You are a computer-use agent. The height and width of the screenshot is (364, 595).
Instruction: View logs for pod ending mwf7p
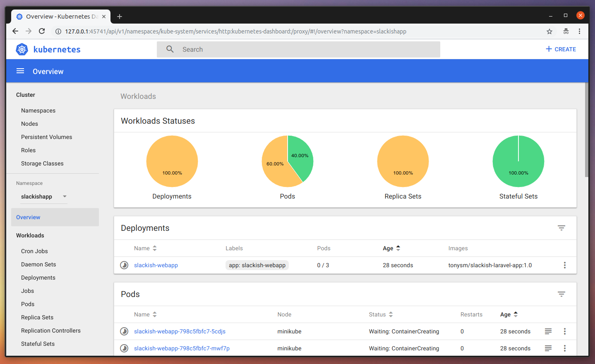(548, 348)
